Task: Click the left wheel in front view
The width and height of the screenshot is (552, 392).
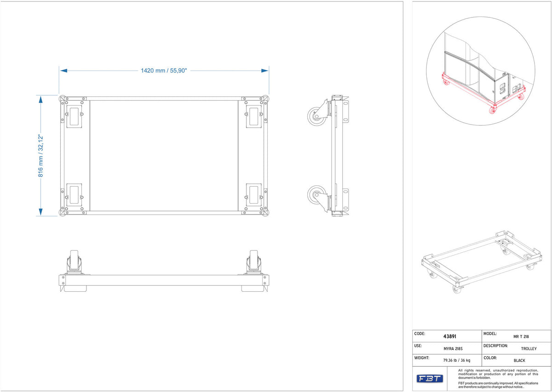Action: (75, 261)
